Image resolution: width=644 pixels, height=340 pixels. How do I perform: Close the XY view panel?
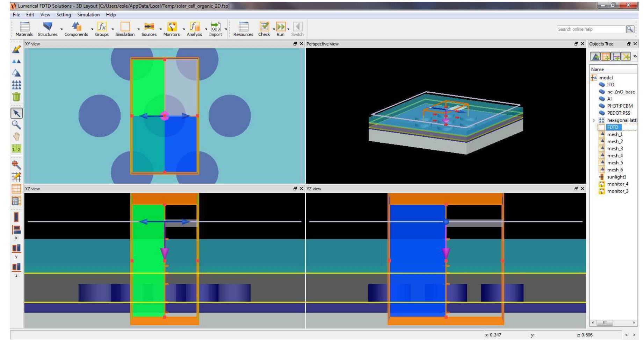pyautogui.click(x=301, y=44)
